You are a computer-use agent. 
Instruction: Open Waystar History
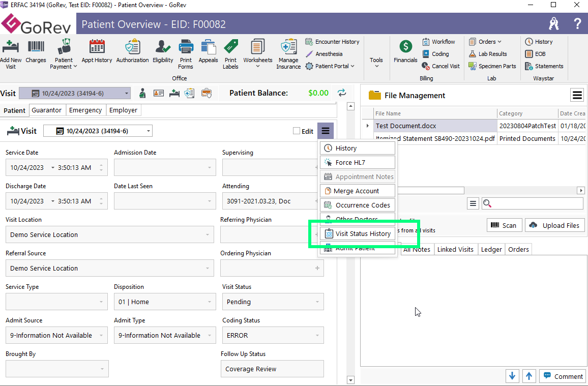click(539, 42)
